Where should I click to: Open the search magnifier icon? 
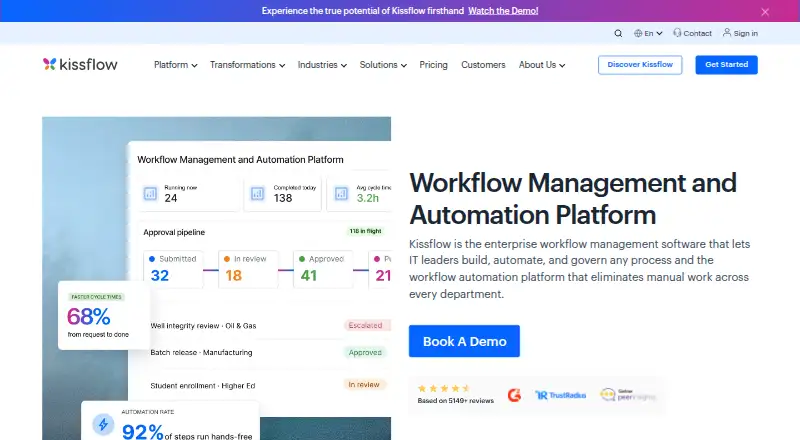618,33
